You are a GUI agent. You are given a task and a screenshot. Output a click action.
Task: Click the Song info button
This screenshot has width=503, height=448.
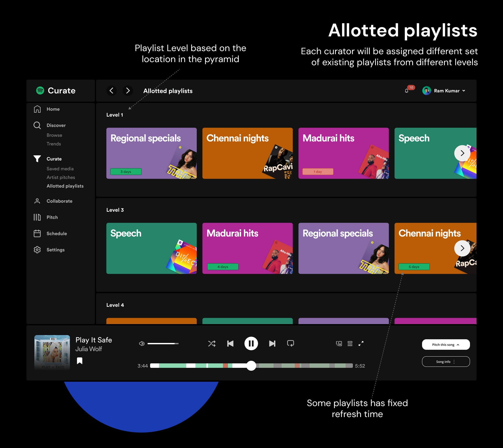point(446,362)
